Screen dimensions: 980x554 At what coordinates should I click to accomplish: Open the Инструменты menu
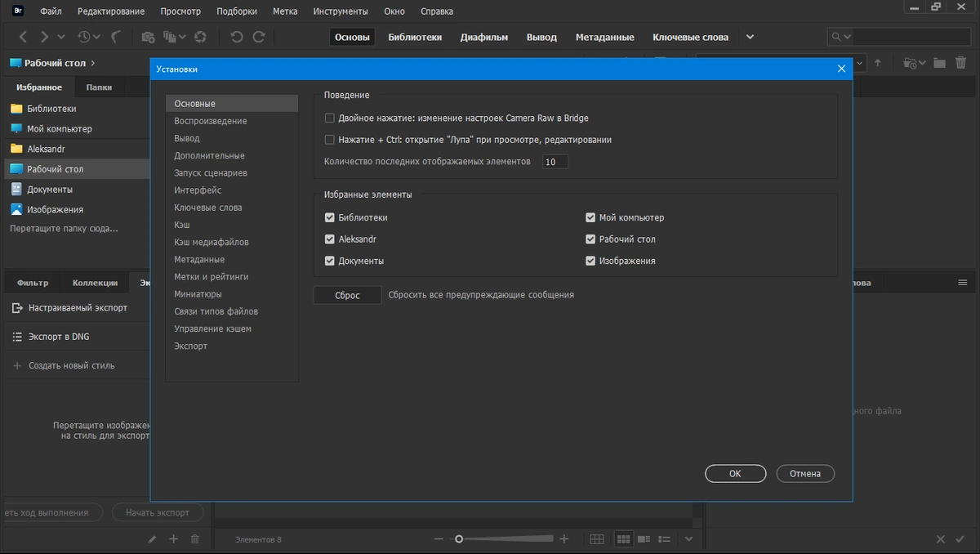tap(341, 11)
